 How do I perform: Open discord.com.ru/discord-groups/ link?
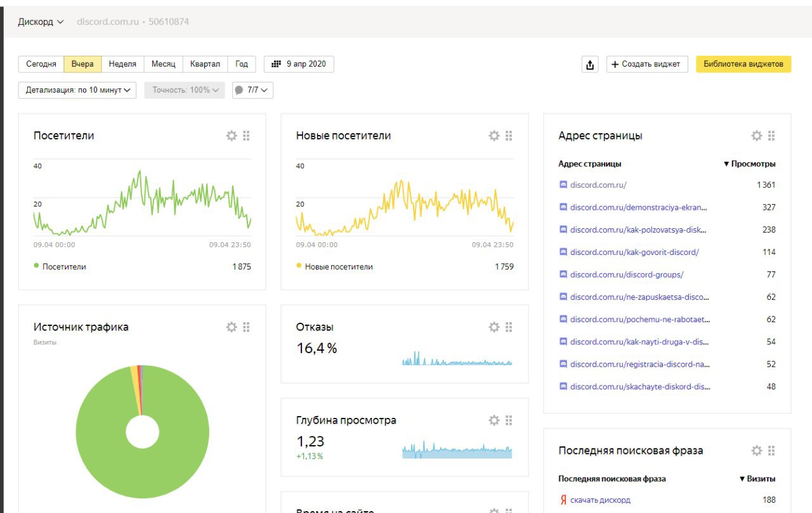pyautogui.click(x=627, y=275)
